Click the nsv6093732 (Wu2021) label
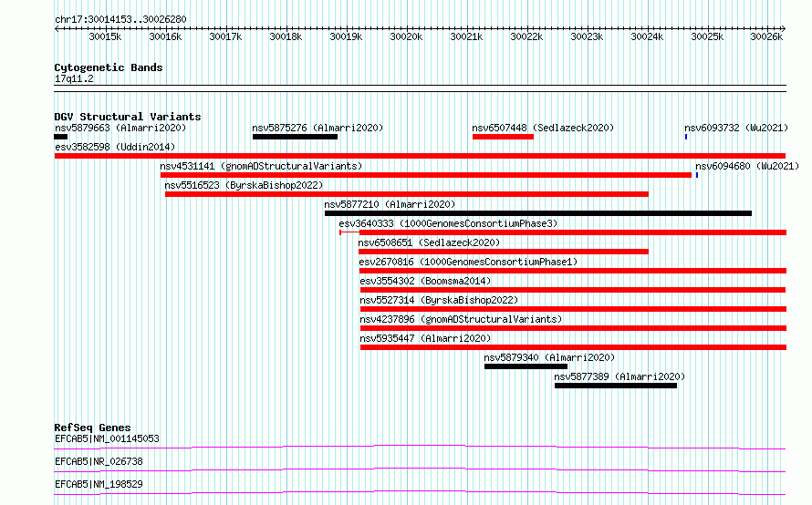 (736, 128)
